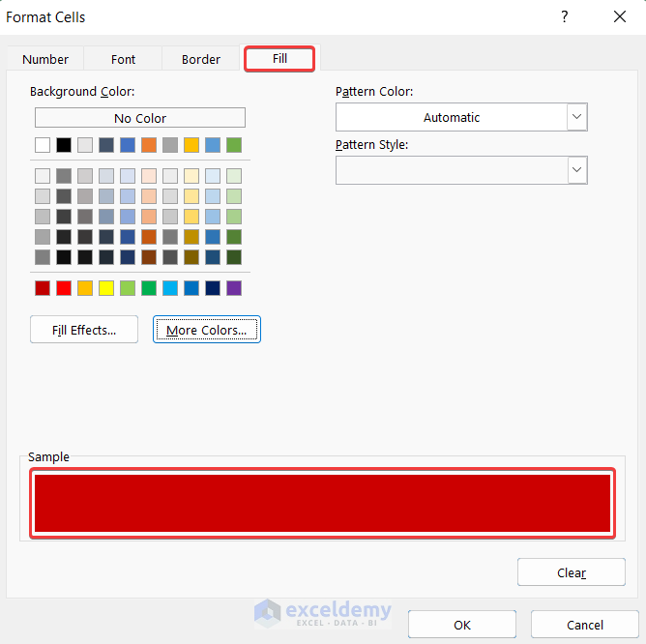
Task: Select the Fill tab
Action: point(279,59)
